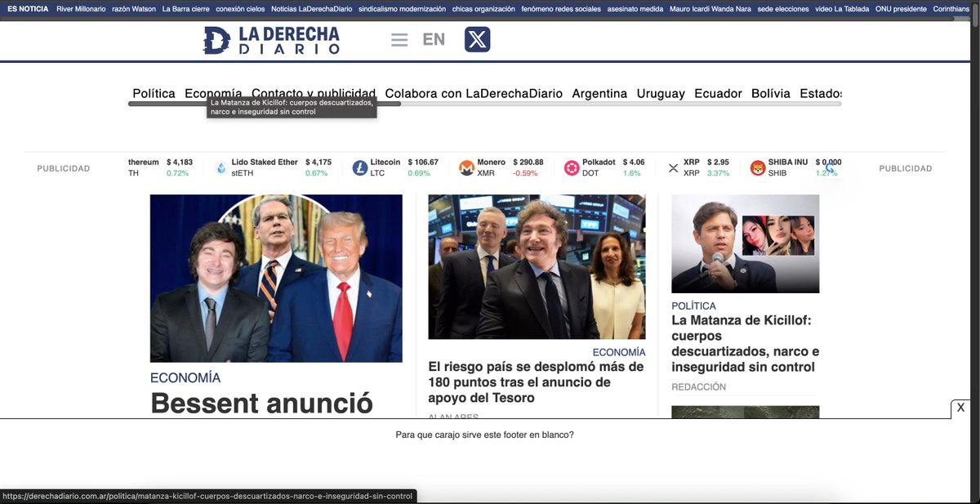980x504 pixels.
Task: Click the Litecoin coin icon
Action: pyautogui.click(x=360, y=168)
